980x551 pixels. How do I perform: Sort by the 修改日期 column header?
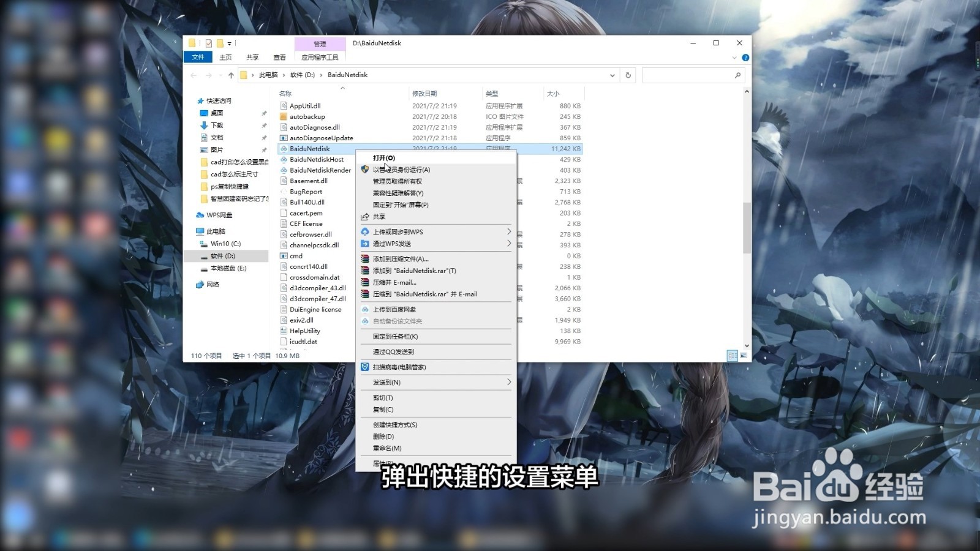424,94
